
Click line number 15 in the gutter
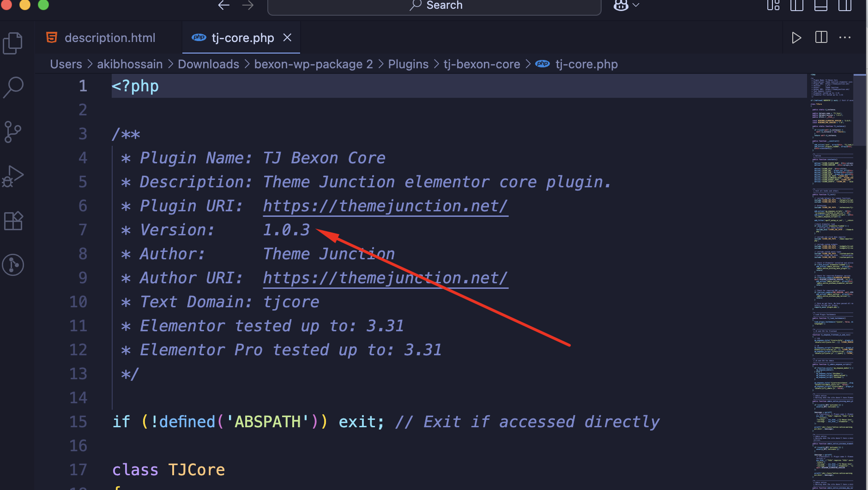coord(78,422)
